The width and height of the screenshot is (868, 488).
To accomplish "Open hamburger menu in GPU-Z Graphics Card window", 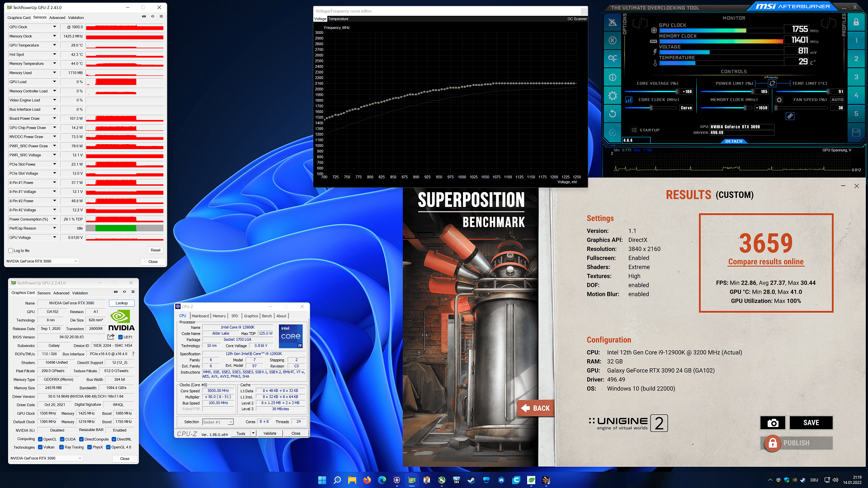I will 133,292.
